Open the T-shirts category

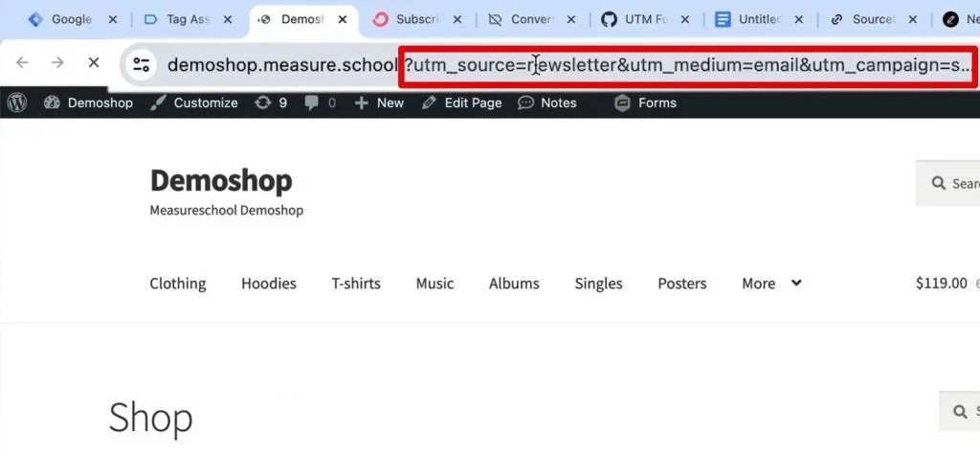tap(356, 284)
